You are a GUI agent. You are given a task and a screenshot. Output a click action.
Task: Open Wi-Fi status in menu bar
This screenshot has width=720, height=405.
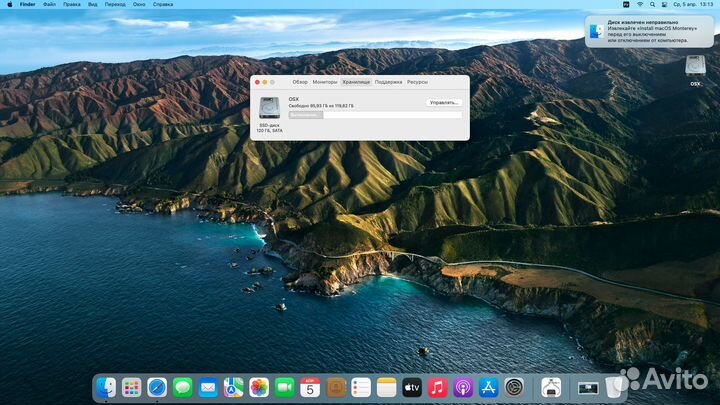tap(640, 4)
